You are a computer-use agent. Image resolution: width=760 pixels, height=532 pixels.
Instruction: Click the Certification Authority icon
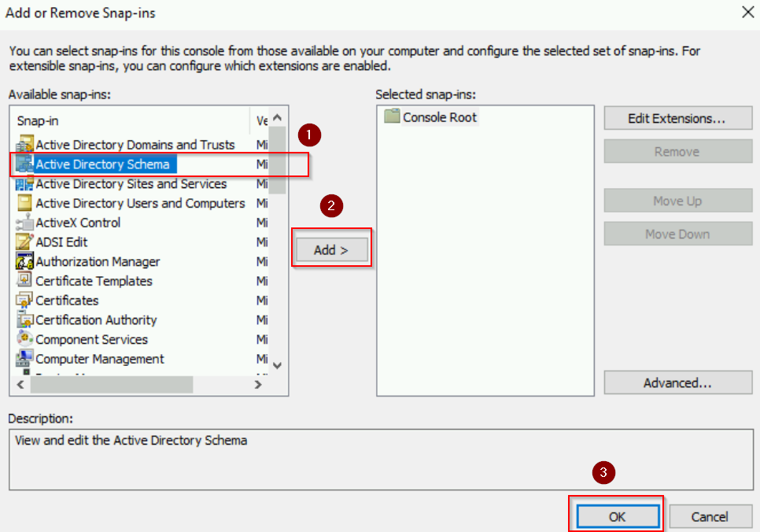click(x=24, y=320)
